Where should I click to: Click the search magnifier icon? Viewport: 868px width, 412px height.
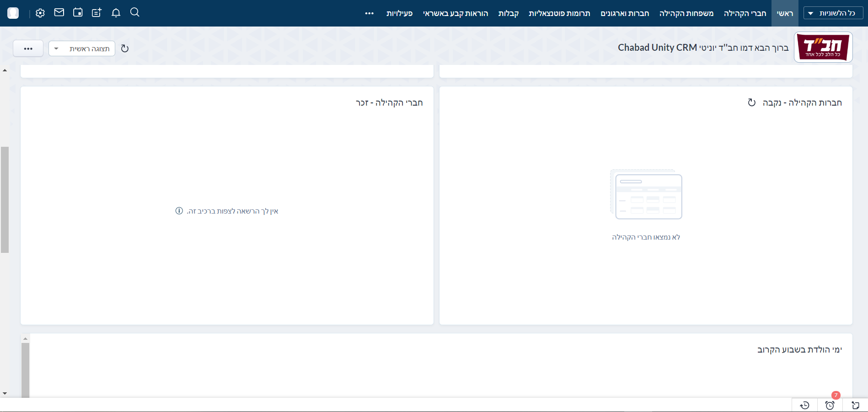[x=134, y=12]
